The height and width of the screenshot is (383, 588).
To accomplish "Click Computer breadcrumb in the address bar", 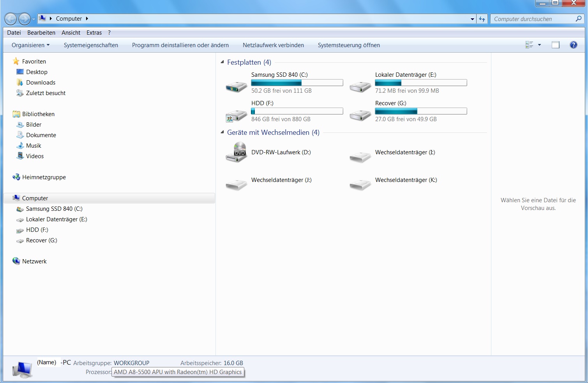I will pyautogui.click(x=69, y=19).
